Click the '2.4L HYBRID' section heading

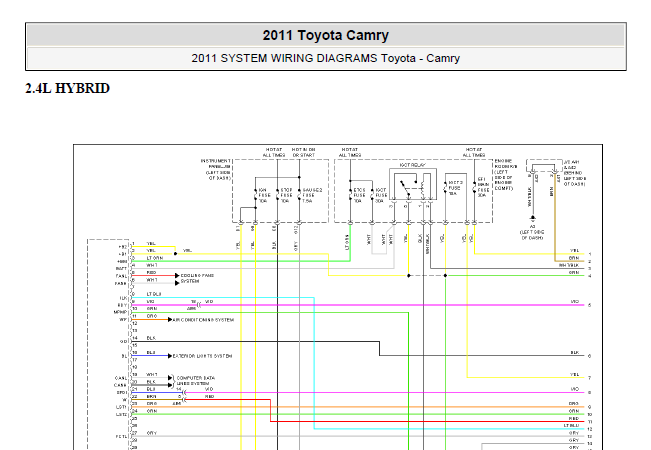pos(68,88)
